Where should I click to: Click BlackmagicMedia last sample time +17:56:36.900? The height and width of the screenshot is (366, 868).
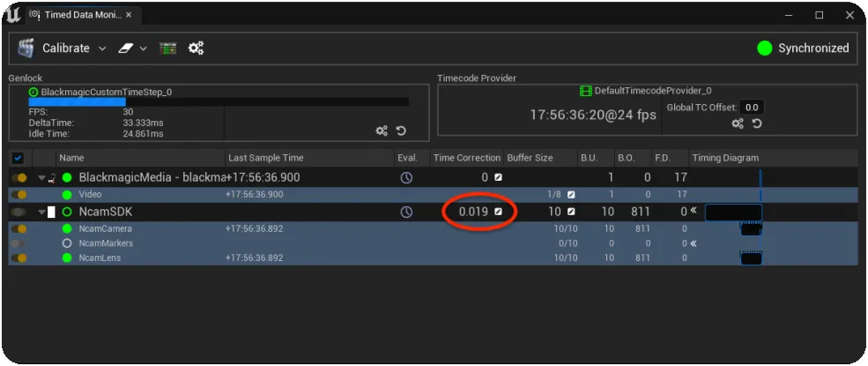[x=263, y=178]
